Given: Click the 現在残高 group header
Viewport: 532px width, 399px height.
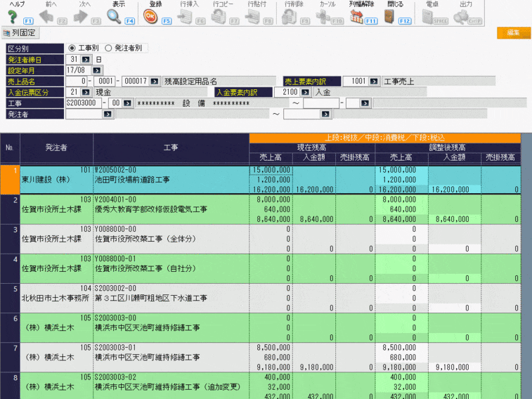Looking at the screenshot, I should click(312, 148).
